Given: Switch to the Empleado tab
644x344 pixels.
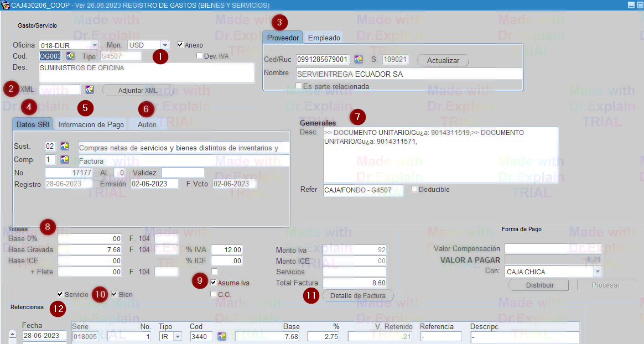Looking at the screenshot, I should point(324,38).
